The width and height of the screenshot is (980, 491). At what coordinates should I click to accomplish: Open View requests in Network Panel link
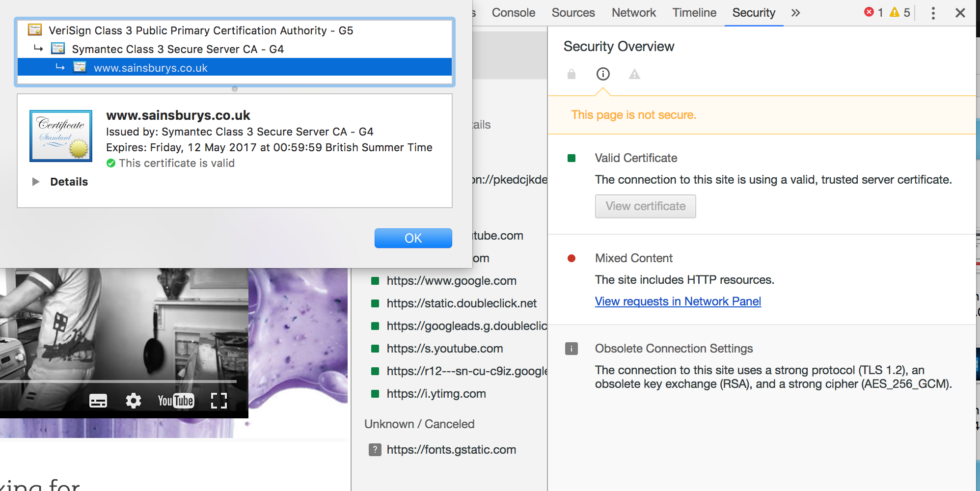coord(678,301)
